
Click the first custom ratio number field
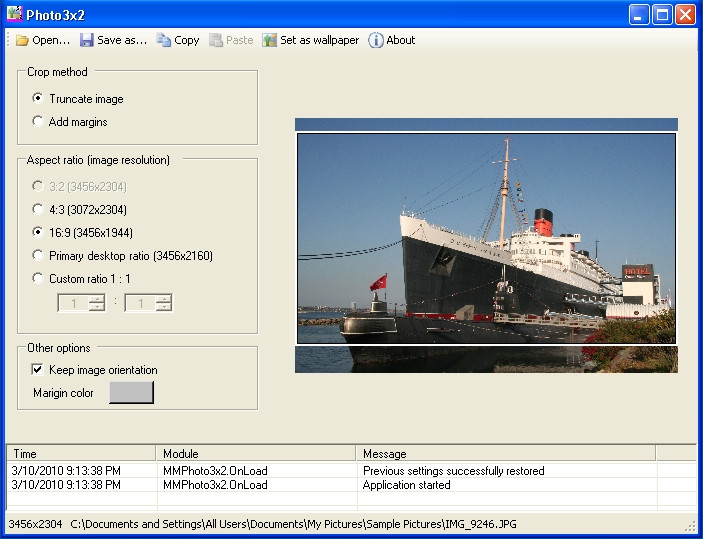(74, 303)
